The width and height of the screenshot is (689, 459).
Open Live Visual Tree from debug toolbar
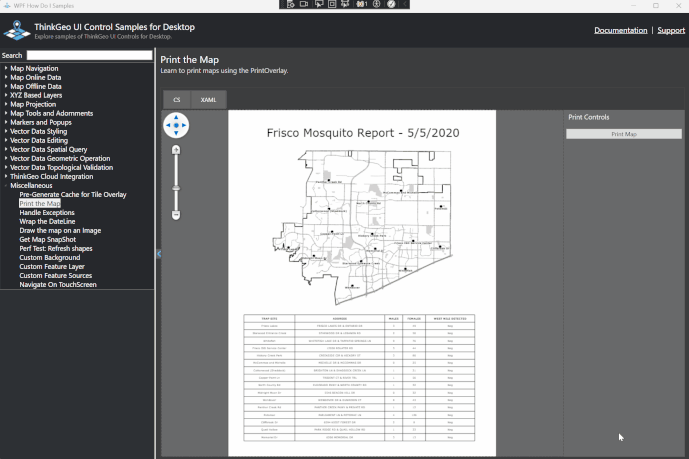tap(290, 4)
